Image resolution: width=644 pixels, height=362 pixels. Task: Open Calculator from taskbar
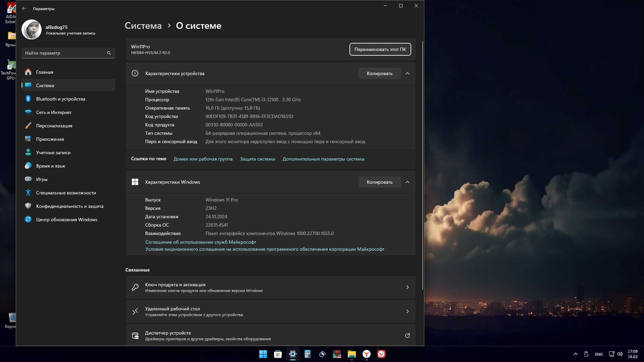pyautogui.click(x=307, y=354)
